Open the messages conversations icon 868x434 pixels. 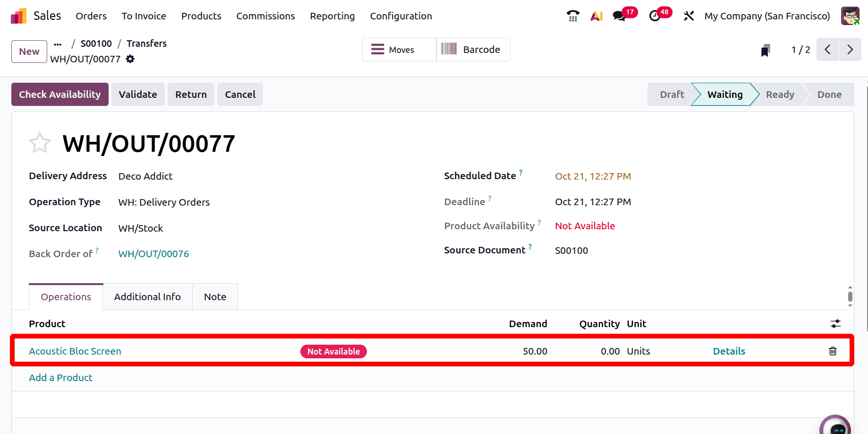click(x=619, y=16)
